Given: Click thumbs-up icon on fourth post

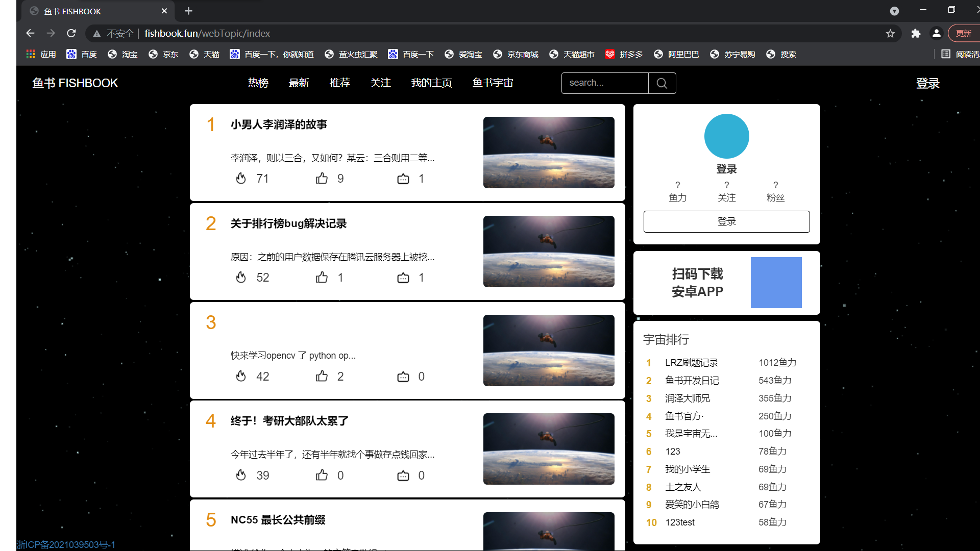Looking at the screenshot, I should pos(322,475).
